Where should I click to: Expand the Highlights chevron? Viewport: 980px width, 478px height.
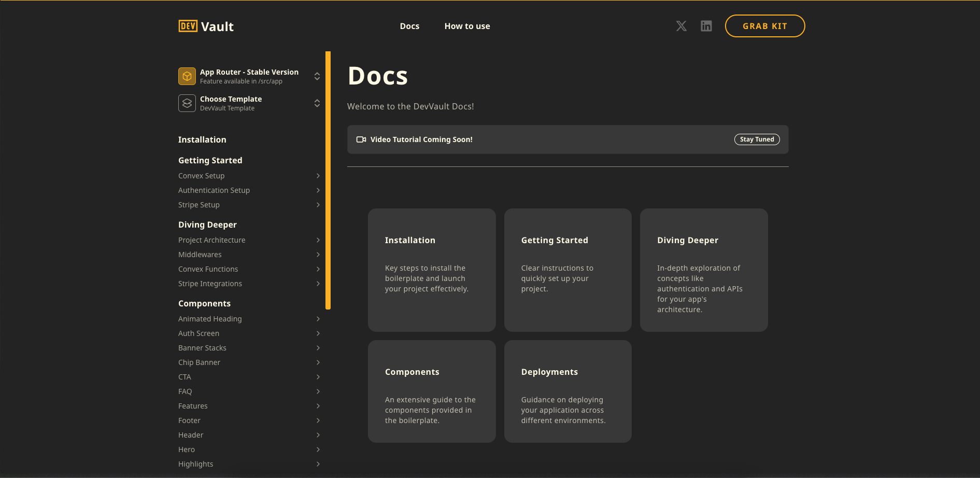click(318, 464)
